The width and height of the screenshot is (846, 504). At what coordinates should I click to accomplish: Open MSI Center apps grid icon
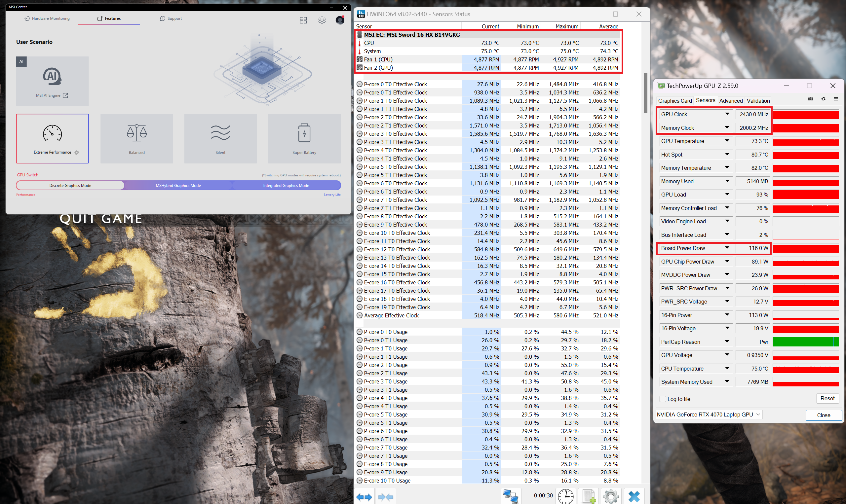303,20
